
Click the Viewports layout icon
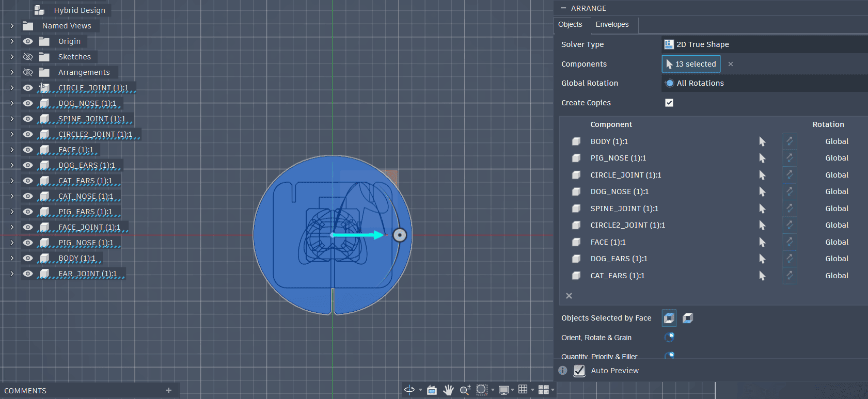(543, 390)
